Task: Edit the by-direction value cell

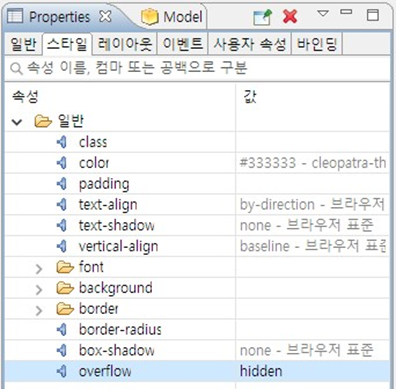Action: 313,204
